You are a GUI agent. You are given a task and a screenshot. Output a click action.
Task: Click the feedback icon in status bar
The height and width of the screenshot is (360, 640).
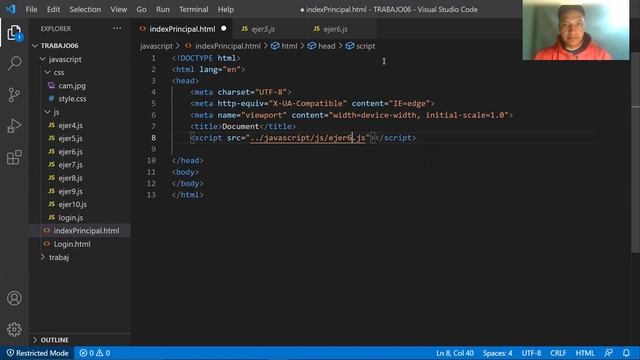tap(608, 353)
